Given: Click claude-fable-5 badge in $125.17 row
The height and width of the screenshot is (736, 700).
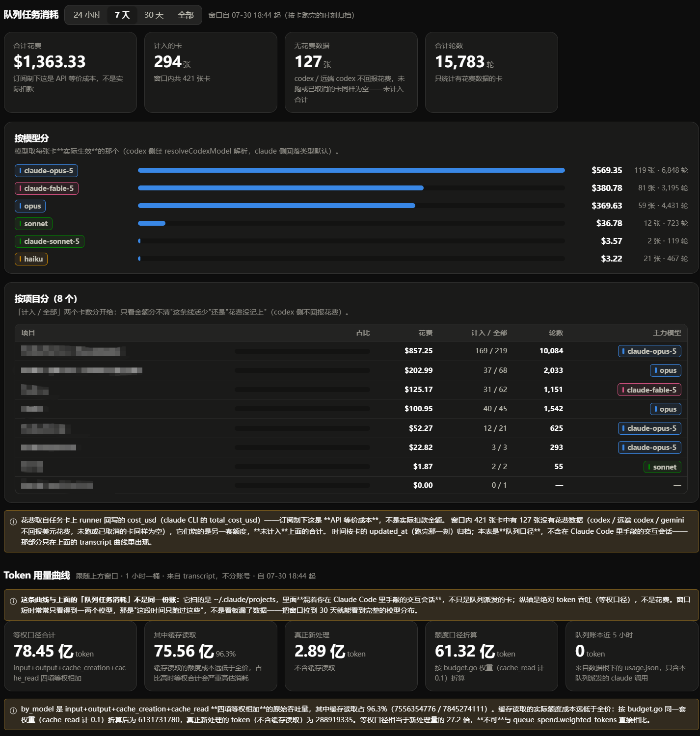Looking at the screenshot, I should pyautogui.click(x=649, y=390).
